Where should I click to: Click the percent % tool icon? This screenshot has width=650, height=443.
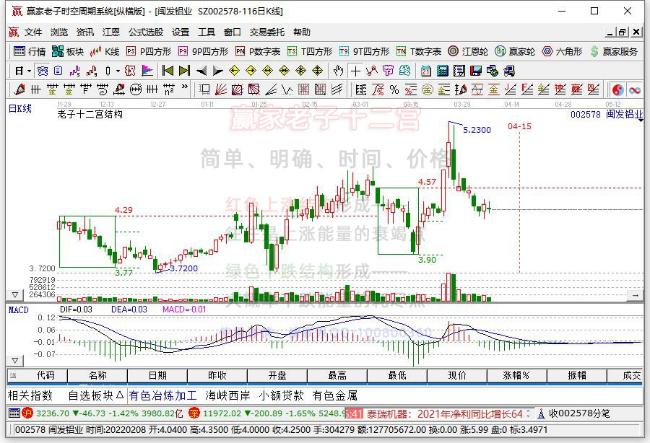[394, 89]
